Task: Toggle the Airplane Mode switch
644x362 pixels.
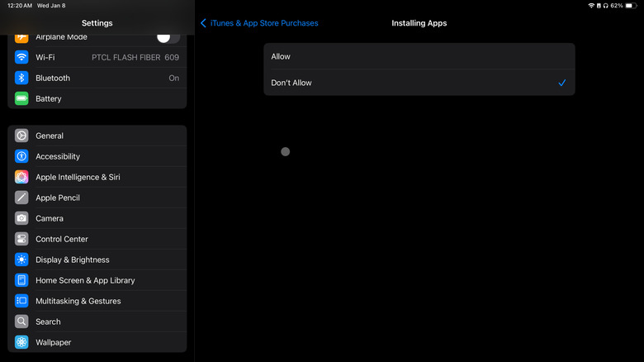Action: [x=168, y=37]
